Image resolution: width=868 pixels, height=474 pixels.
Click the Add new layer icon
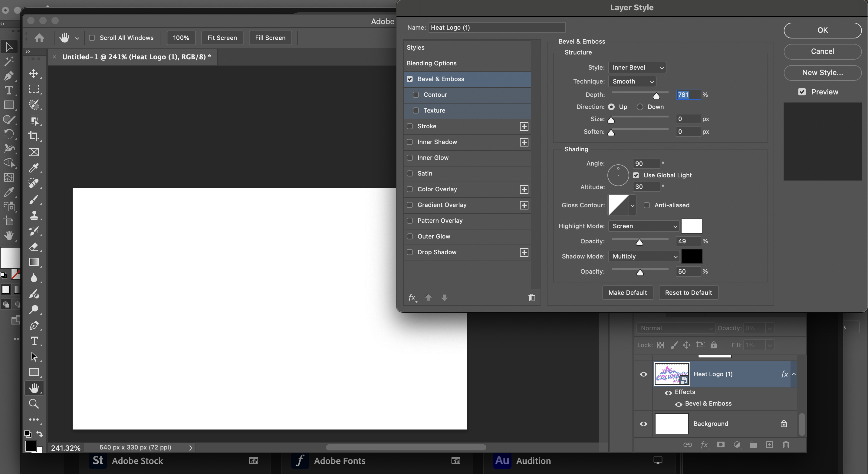(770, 445)
